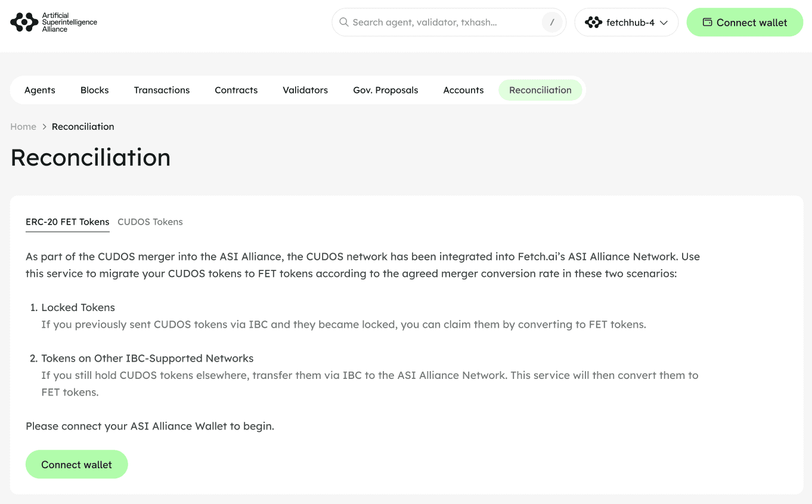
Task: Open the Agents tab
Action: pyautogui.click(x=40, y=90)
